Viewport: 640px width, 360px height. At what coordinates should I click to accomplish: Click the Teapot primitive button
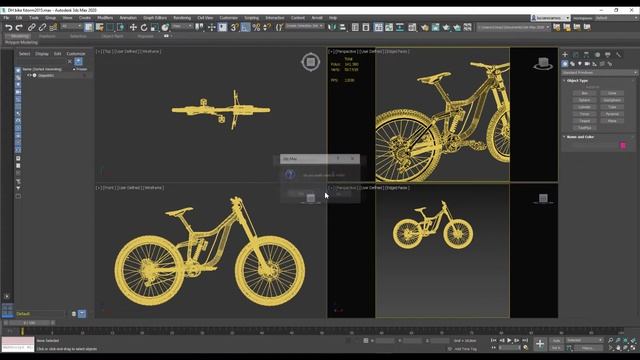tap(584, 121)
